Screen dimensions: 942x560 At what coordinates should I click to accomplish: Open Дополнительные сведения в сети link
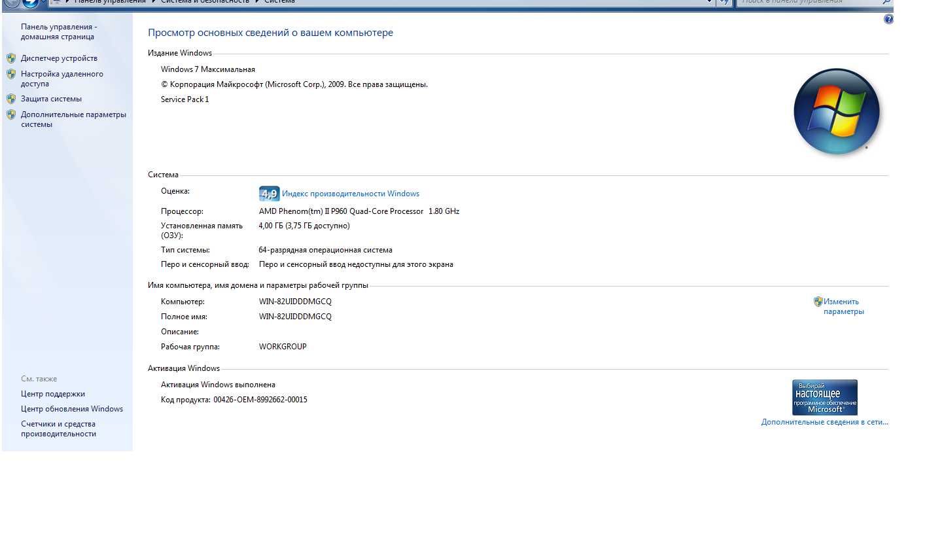click(x=825, y=422)
